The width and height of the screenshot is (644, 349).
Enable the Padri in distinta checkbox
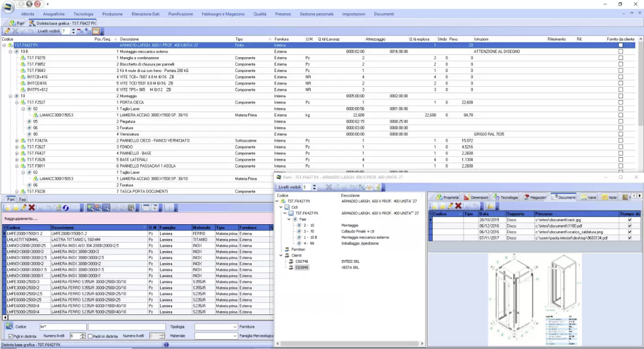coord(91,335)
